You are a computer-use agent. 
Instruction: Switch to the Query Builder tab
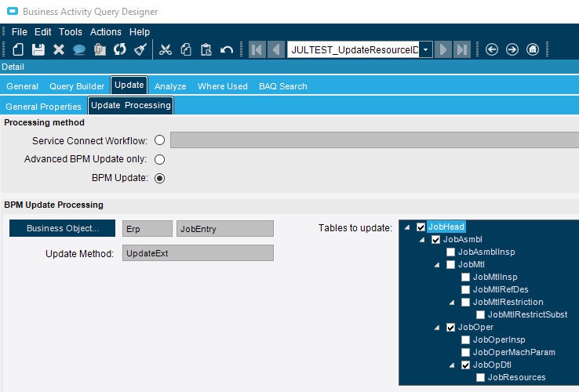pos(77,86)
